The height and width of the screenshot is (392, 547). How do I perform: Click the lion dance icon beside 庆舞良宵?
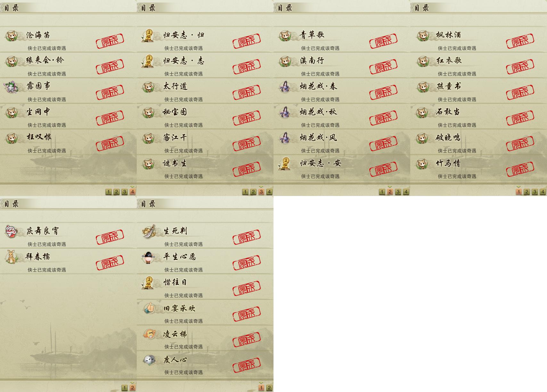point(11,231)
